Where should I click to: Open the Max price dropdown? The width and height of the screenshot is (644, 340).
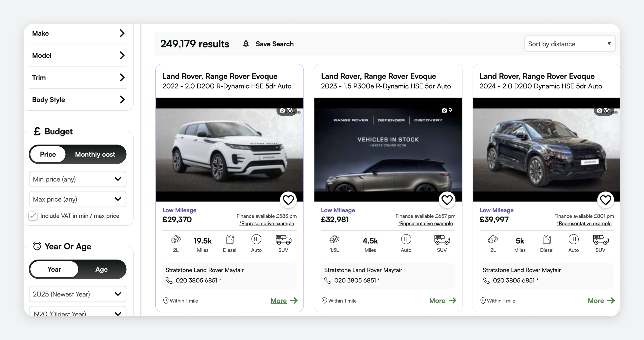point(78,199)
